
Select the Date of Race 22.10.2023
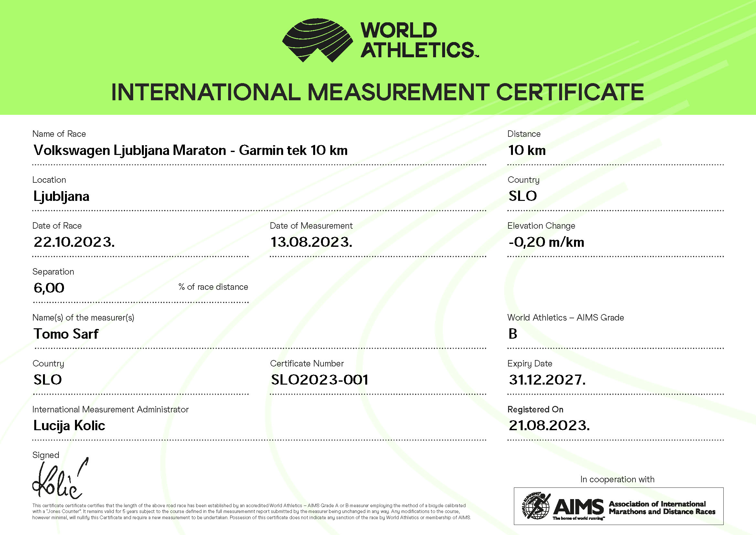pyautogui.click(x=74, y=242)
